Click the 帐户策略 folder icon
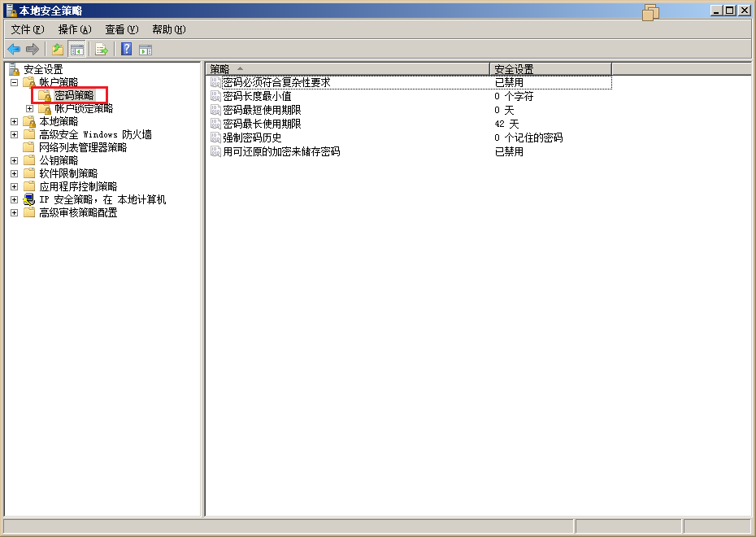The image size is (756, 537). [30, 82]
